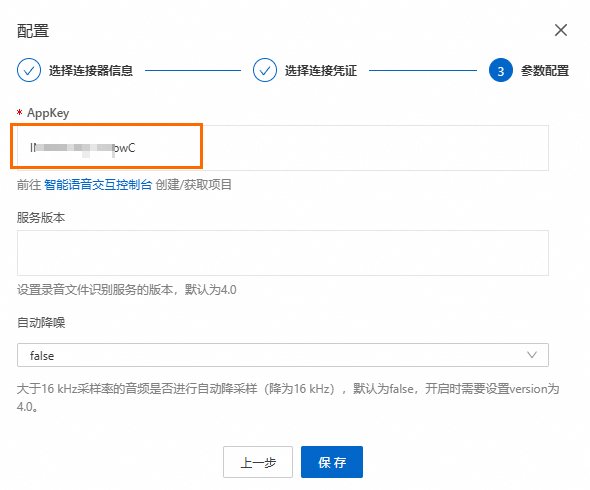
Task: Open the 自动降噪 dropdown showing false
Action: [283, 355]
